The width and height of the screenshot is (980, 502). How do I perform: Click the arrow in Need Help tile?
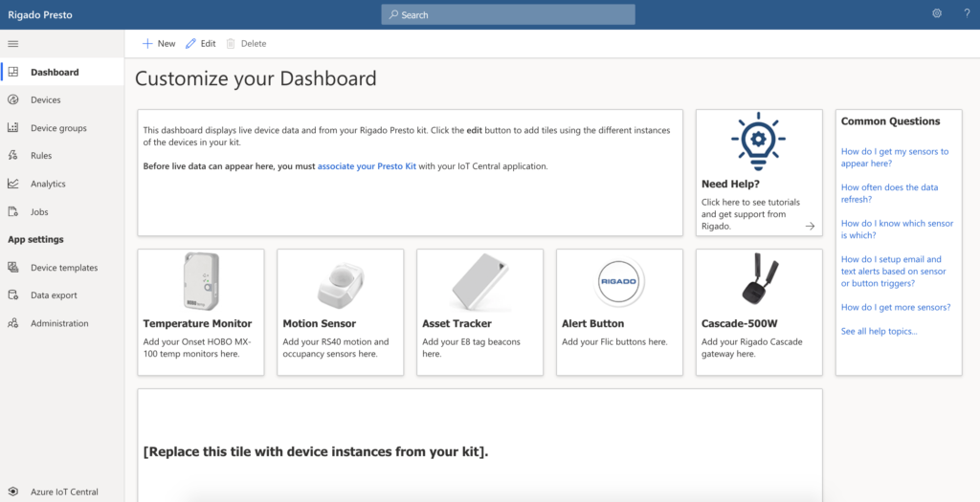pyautogui.click(x=810, y=226)
